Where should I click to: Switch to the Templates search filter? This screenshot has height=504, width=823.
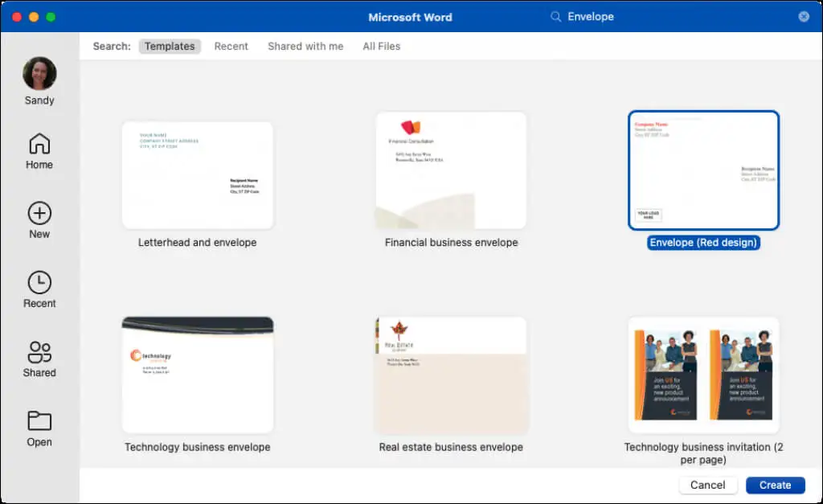pos(170,46)
